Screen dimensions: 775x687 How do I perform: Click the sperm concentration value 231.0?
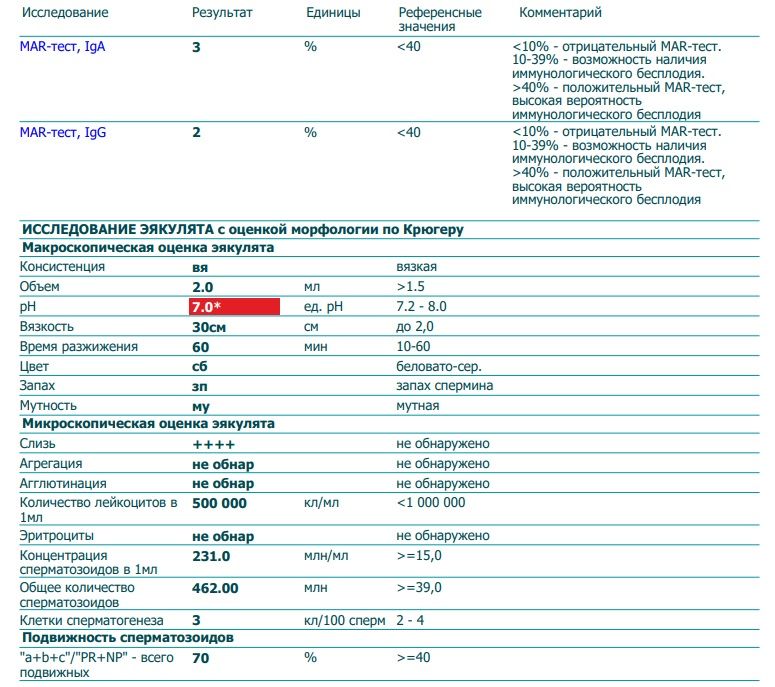211,556
